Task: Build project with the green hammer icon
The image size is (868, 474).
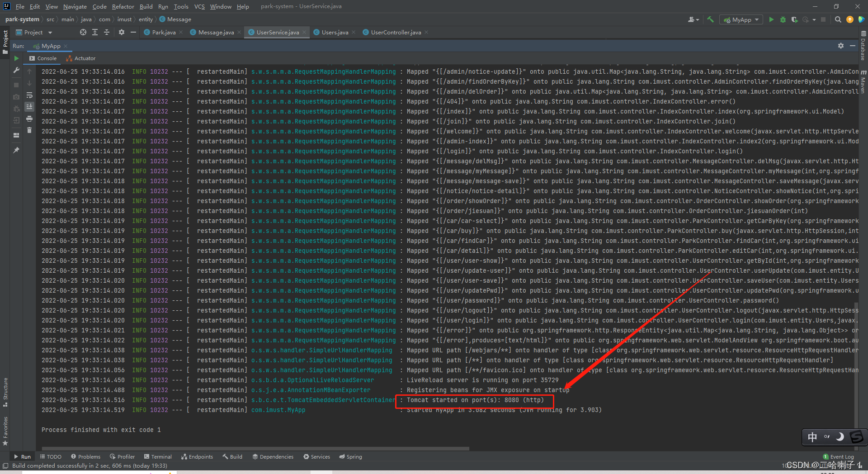Action: click(711, 19)
